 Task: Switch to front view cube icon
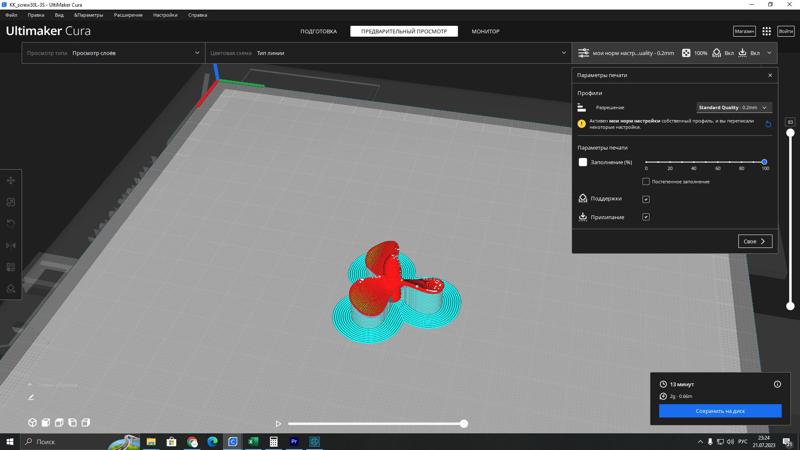tap(45, 422)
